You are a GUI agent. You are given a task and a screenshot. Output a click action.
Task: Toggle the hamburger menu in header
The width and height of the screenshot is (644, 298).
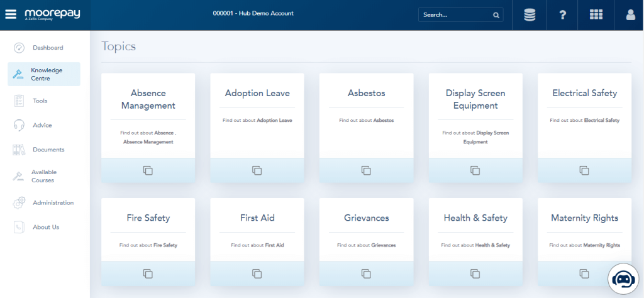pos(11,14)
